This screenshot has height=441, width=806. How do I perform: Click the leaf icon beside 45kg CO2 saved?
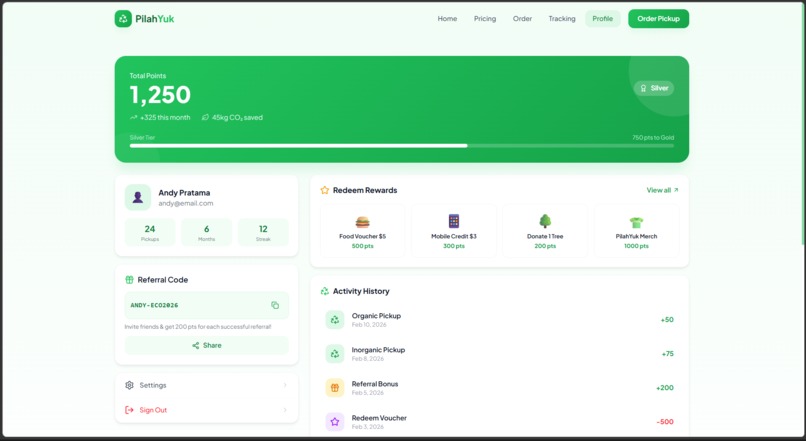click(x=205, y=118)
